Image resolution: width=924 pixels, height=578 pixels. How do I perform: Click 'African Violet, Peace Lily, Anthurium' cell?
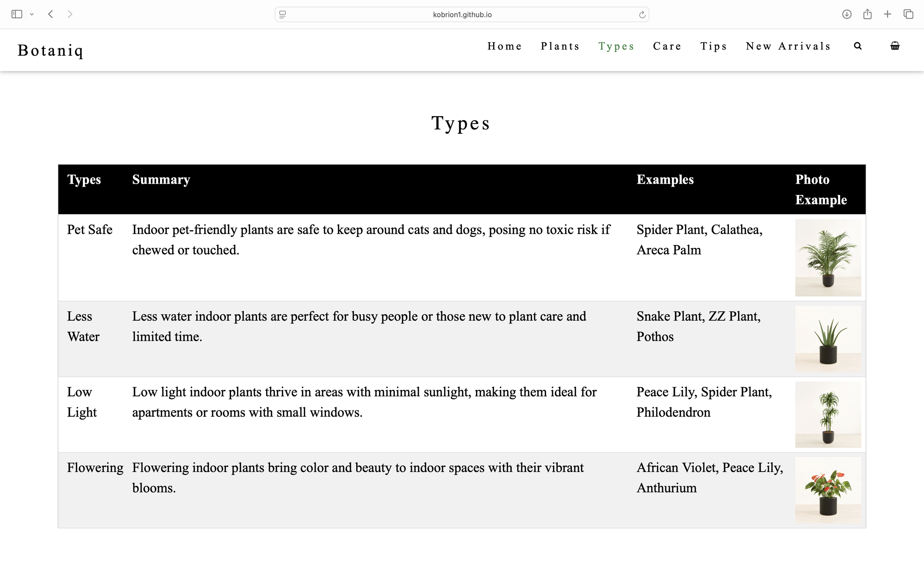coord(710,478)
